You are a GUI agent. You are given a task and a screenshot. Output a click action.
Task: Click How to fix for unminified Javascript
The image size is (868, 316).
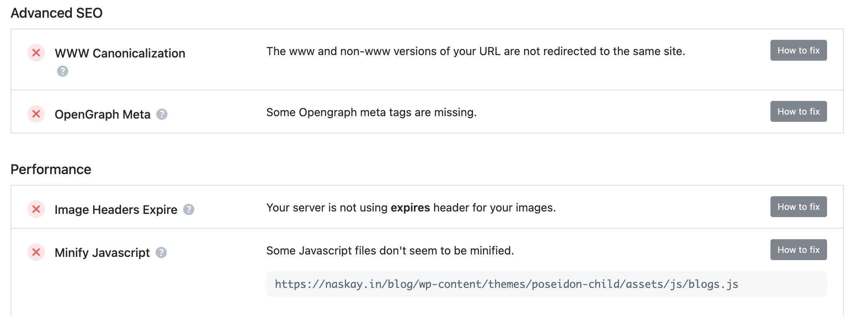(798, 250)
